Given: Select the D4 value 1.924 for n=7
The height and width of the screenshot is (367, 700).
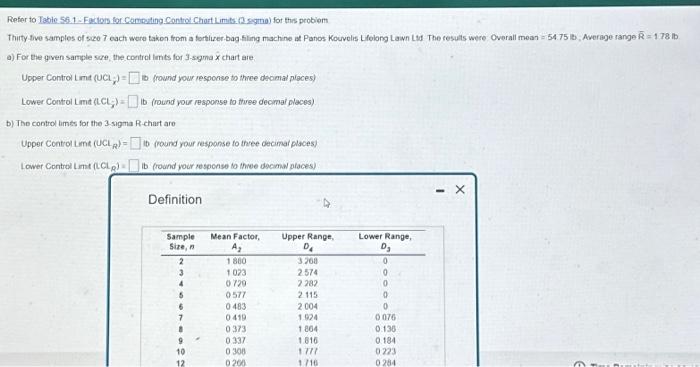Looking at the screenshot, I should pyautogui.click(x=308, y=318).
